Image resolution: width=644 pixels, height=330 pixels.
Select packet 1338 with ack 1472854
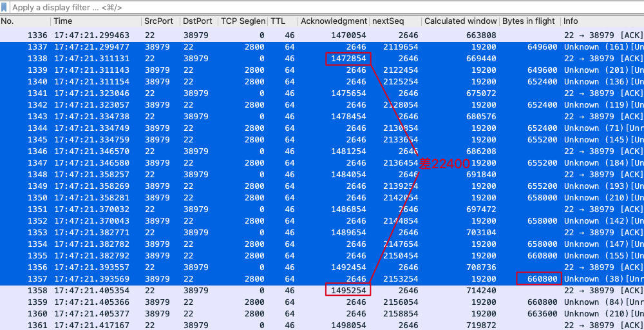coord(258,59)
